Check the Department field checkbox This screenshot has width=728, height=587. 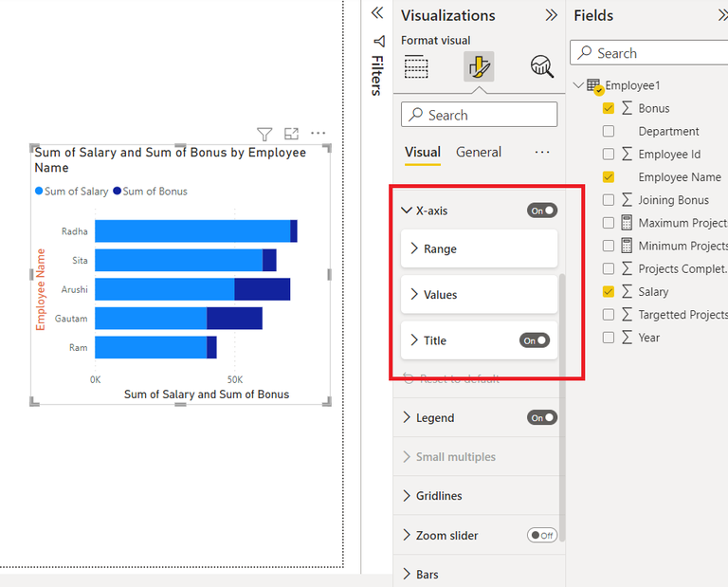coord(609,131)
